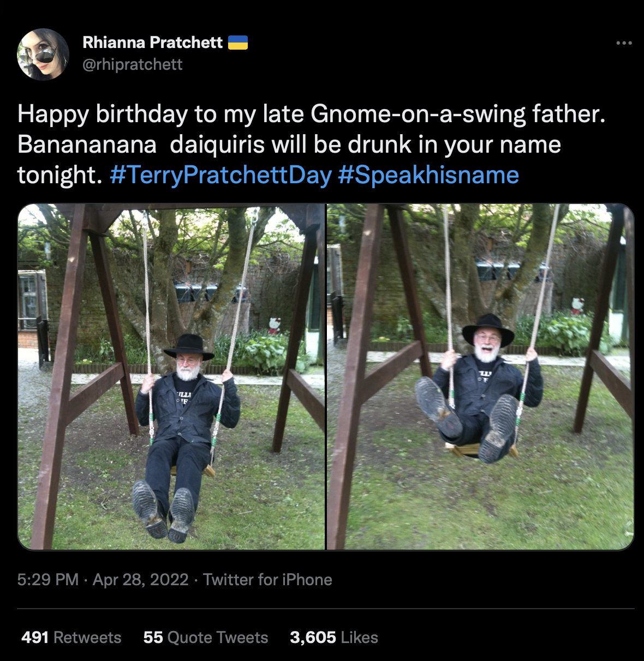Click the Ukraine flag emoji beside the name
The width and height of the screenshot is (644, 661).
[x=237, y=43]
